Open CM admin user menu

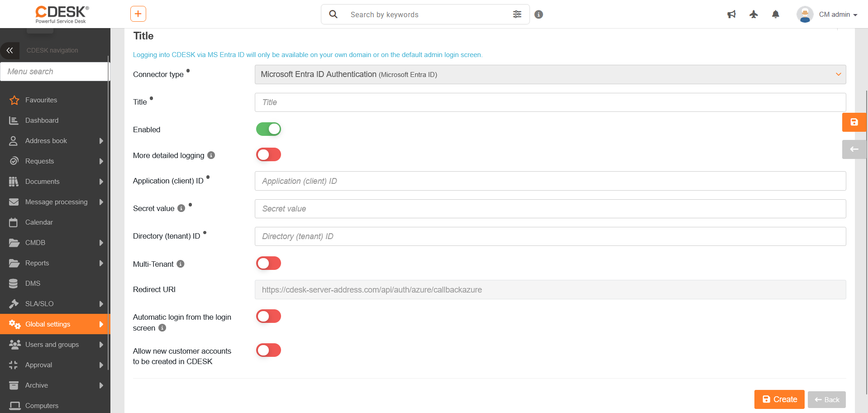pos(838,14)
